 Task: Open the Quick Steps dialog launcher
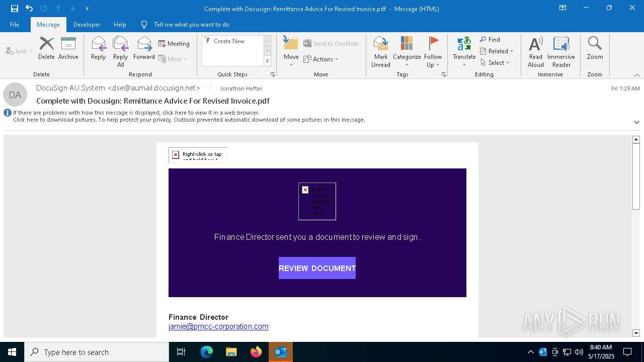[x=273, y=74]
